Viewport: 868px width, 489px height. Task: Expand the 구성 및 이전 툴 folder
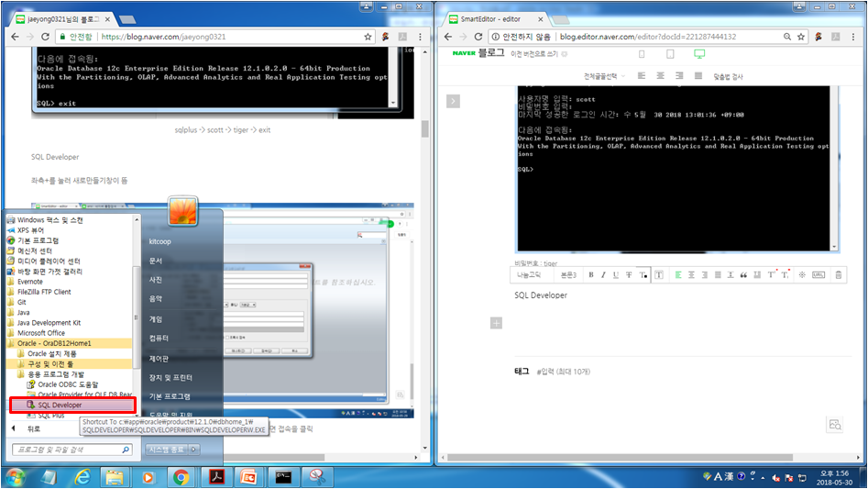click(69, 364)
